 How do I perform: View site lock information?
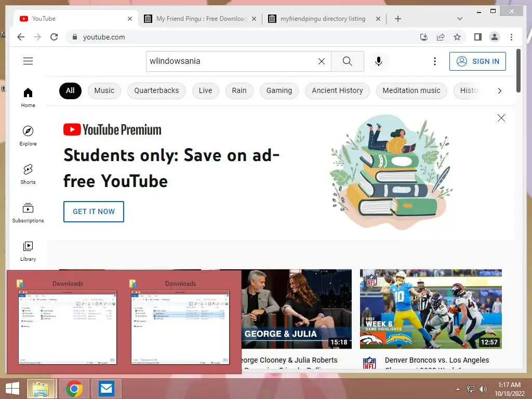coord(75,37)
